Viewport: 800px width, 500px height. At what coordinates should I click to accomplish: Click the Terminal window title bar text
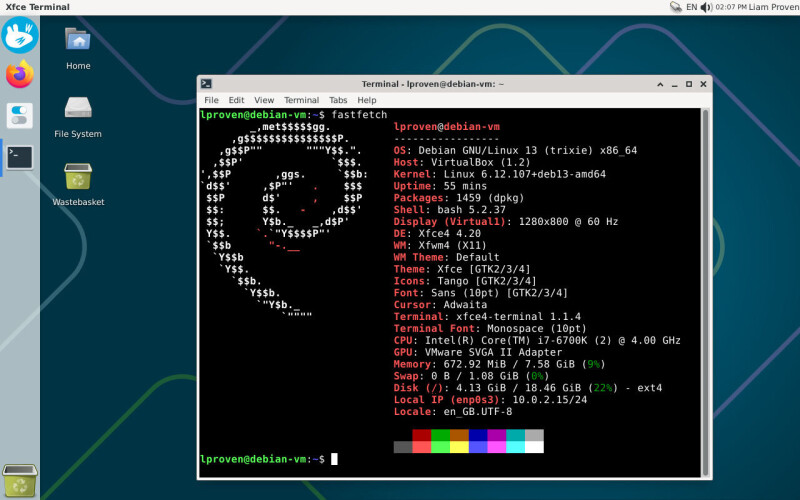click(433, 84)
